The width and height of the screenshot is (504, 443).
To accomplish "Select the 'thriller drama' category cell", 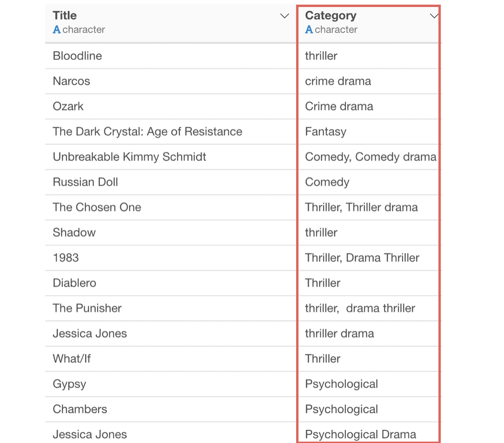I will pyautogui.click(x=369, y=334).
